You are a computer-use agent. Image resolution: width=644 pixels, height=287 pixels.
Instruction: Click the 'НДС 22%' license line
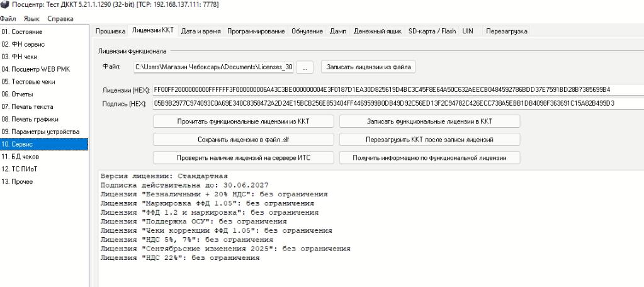click(180, 258)
